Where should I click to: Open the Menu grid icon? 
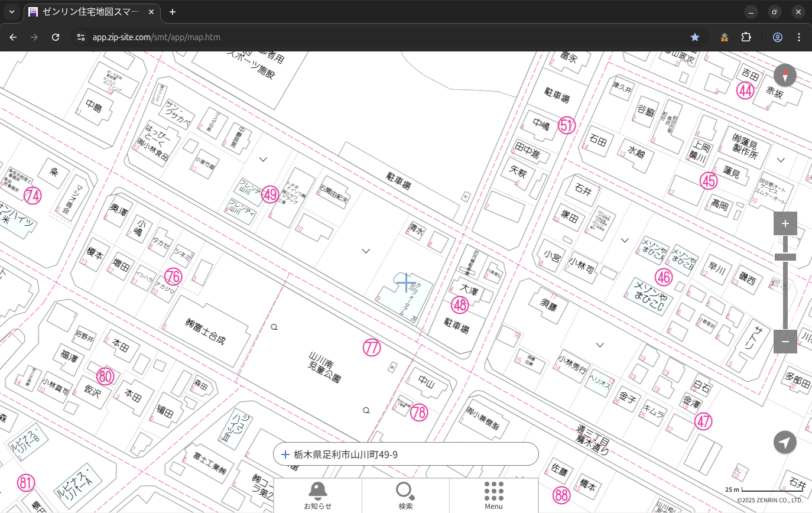(493, 495)
